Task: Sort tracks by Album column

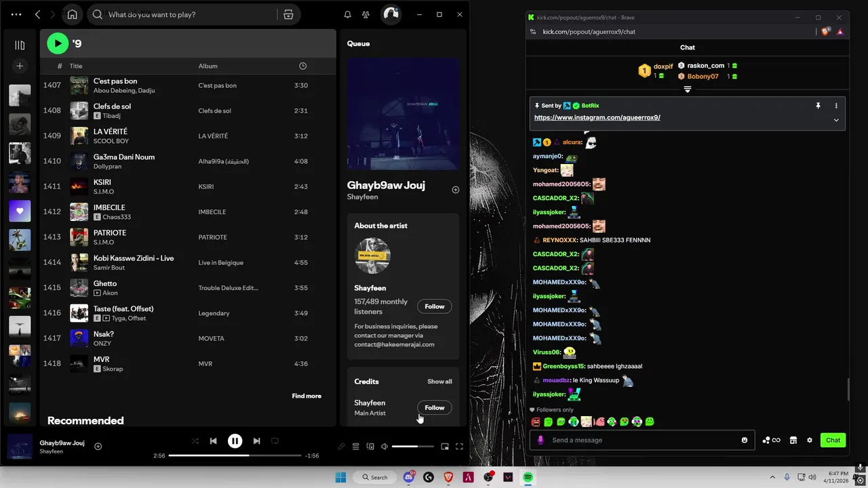Action: pos(208,66)
